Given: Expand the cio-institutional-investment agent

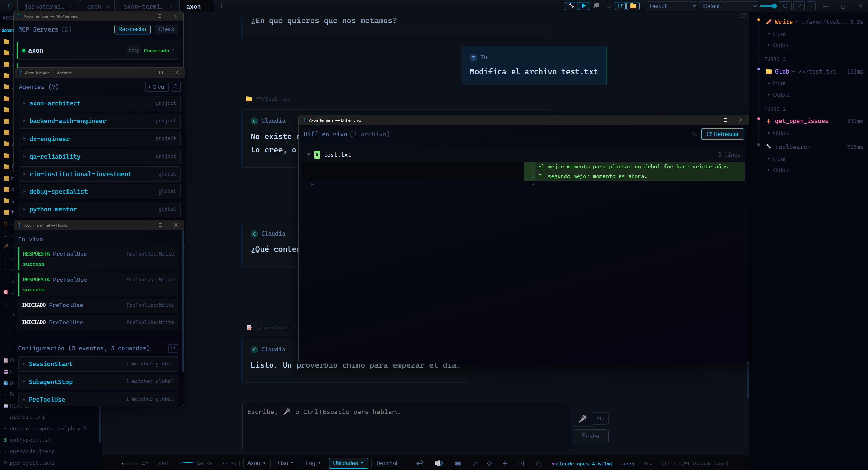Looking at the screenshot, I should pyautogui.click(x=100, y=174).
